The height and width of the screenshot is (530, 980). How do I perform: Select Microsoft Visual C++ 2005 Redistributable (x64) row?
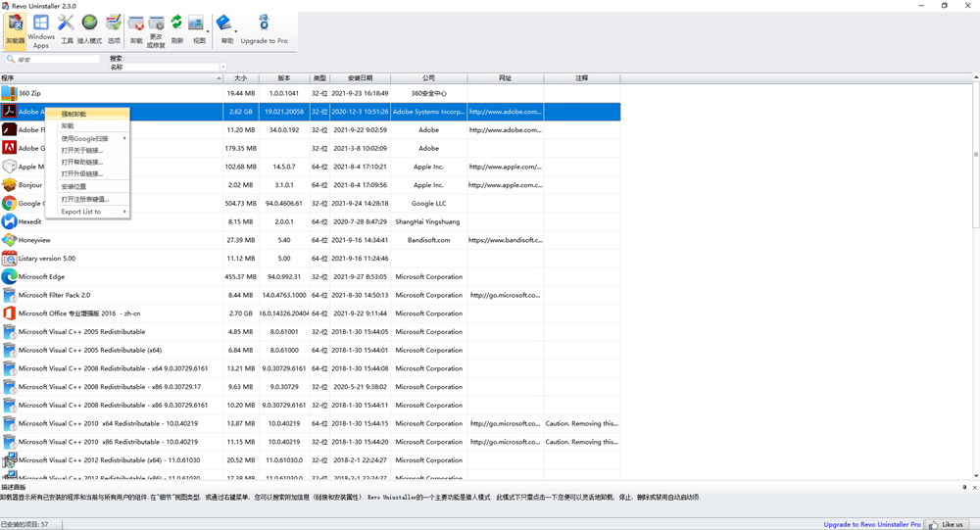310,350
